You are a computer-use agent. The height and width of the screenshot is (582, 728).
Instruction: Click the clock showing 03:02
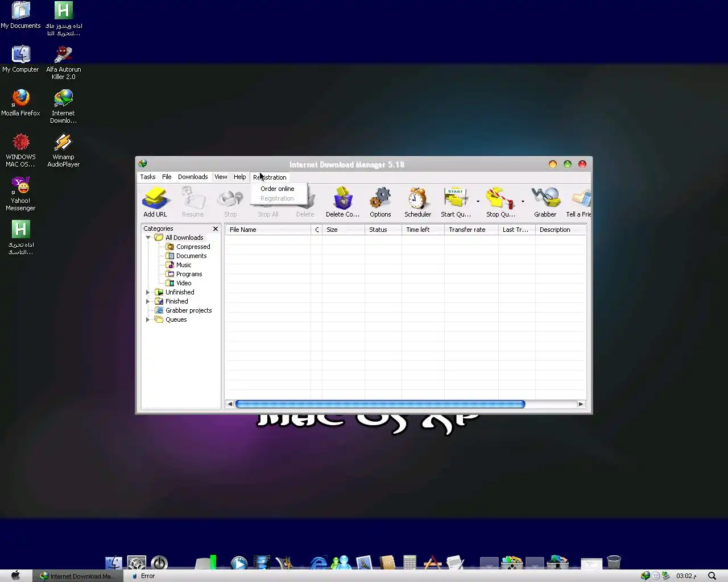point(686,576)
